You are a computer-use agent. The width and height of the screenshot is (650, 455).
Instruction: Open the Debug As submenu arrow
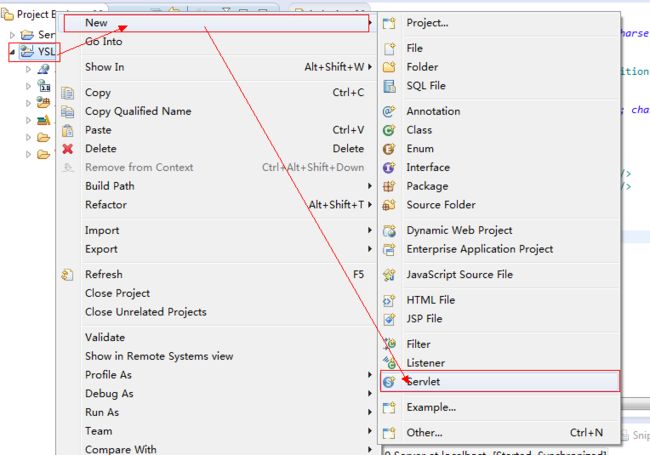(370, 393)
